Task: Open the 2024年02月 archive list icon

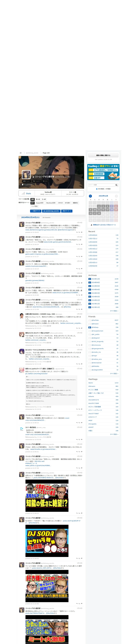Action: point(90,297)
